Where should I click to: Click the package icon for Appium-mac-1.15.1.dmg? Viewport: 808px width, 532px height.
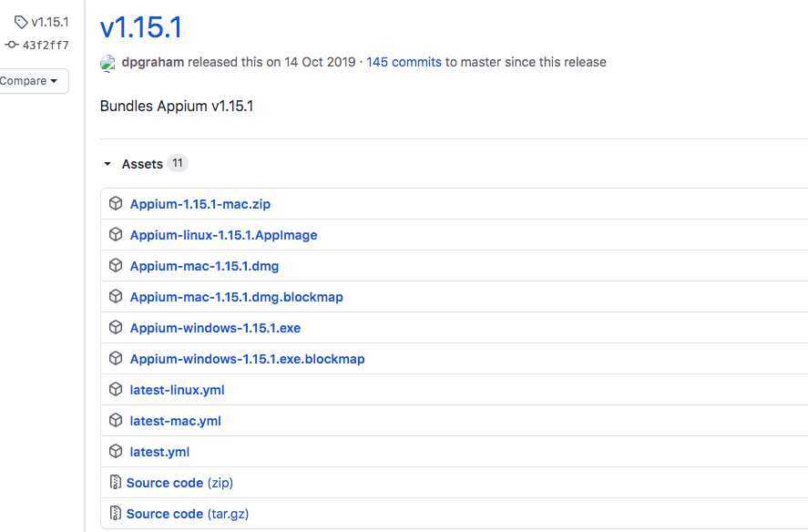point(116,265)
